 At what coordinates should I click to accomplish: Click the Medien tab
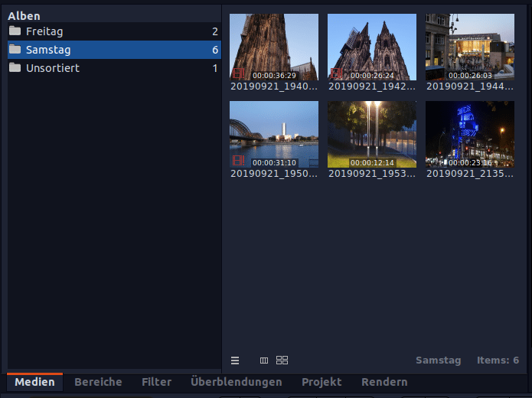[x=34, y=382]
